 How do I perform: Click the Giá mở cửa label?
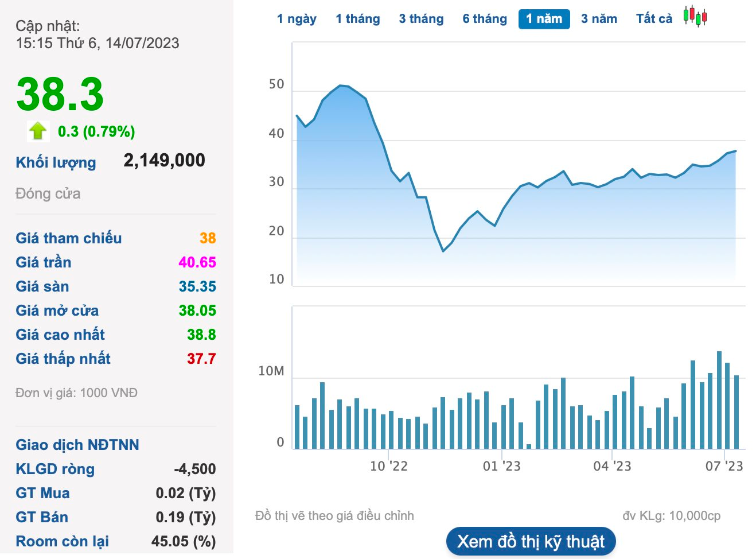point(57,310)
